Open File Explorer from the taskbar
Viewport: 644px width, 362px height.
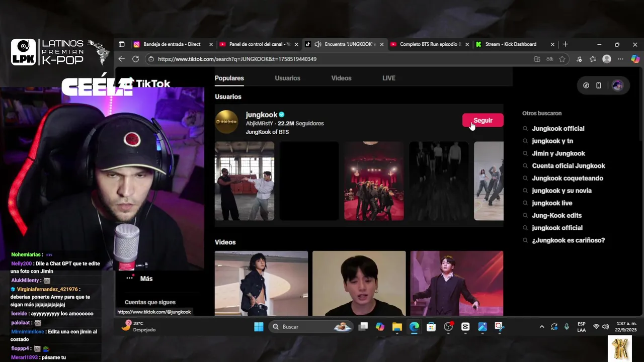tap(397, 327)
